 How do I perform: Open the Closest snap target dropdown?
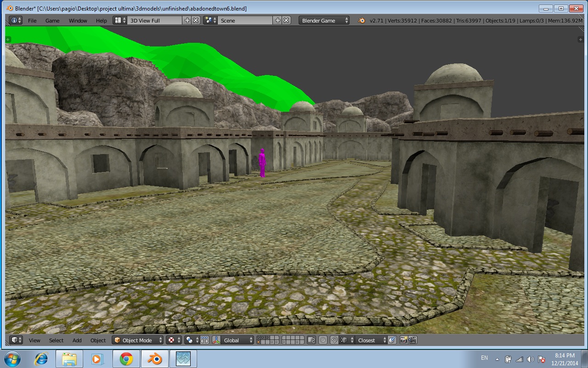point(371,340)
